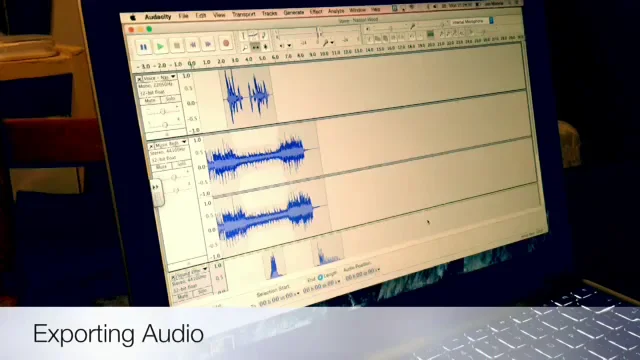This screenshot has height=360, width=640.
Task: Click the Zoom In icon
Action: 442,33
